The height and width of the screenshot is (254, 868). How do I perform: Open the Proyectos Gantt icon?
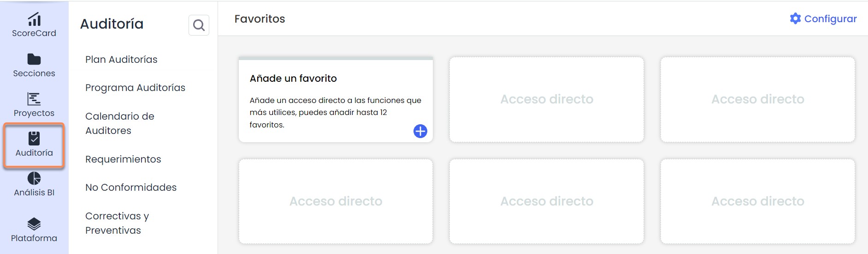tap(34, 99)
